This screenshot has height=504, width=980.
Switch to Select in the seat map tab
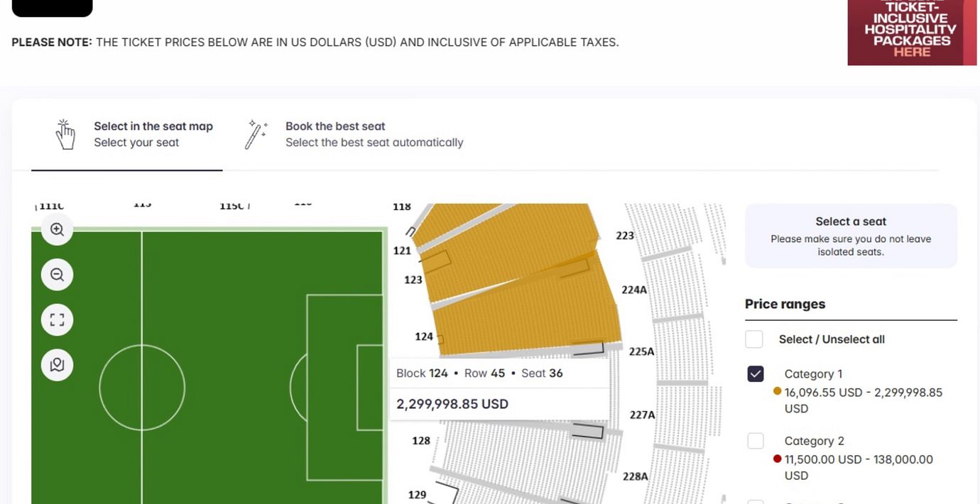153,134
